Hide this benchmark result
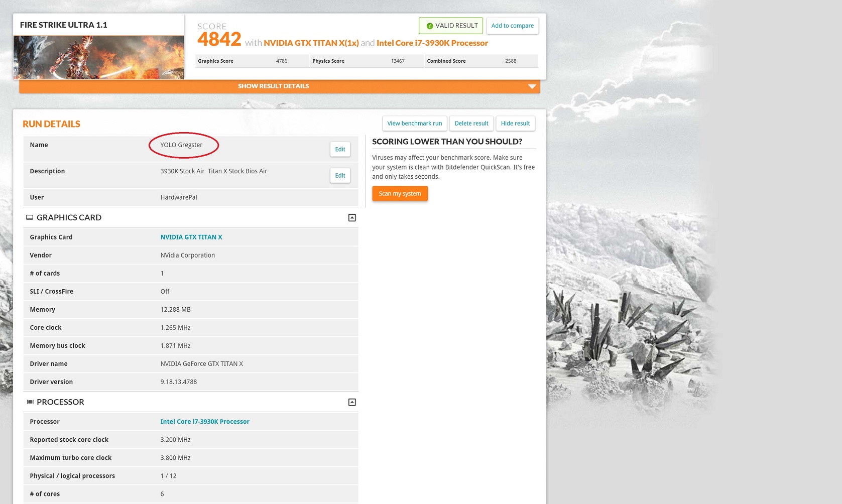The height and width of the screenshot is (504, 842). [x=515, y=123]
